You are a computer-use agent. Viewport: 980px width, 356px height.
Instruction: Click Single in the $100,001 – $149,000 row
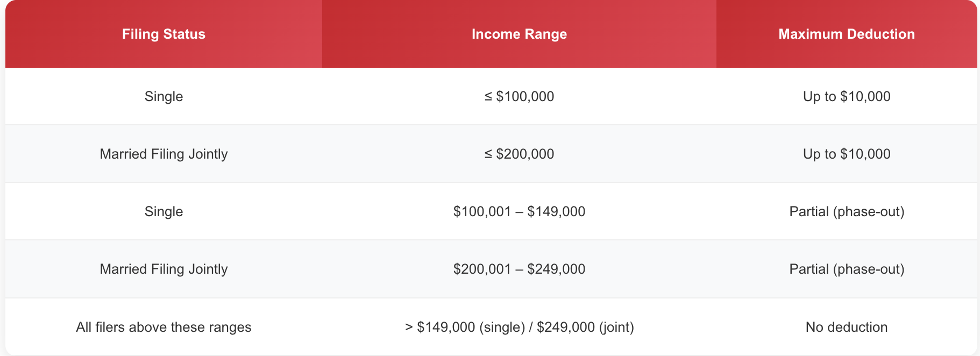(x=164, y=211)
